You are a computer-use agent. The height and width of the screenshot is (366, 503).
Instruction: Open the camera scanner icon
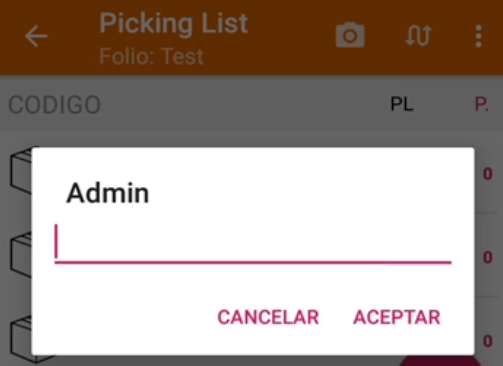click(x=350, y=35)
